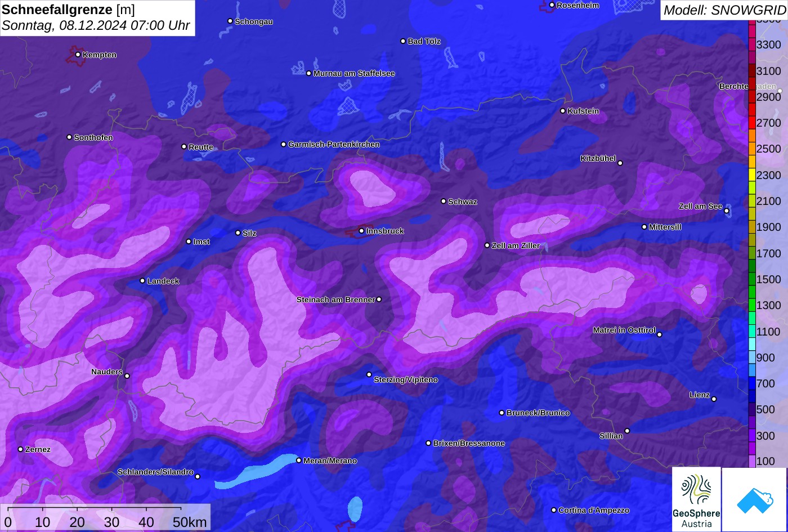Click the yellow 2300 legend color
This screenshot has width=788, height=532.
tap(752, 175)
